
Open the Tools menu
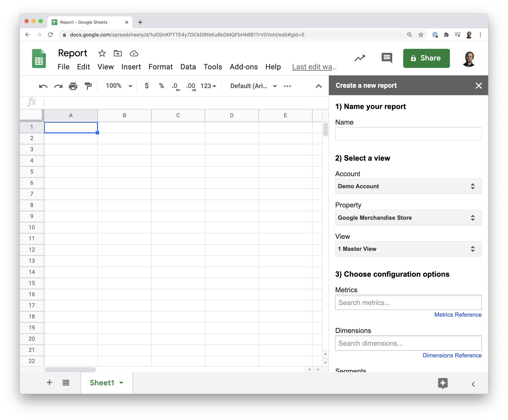(x=213, y=67)
